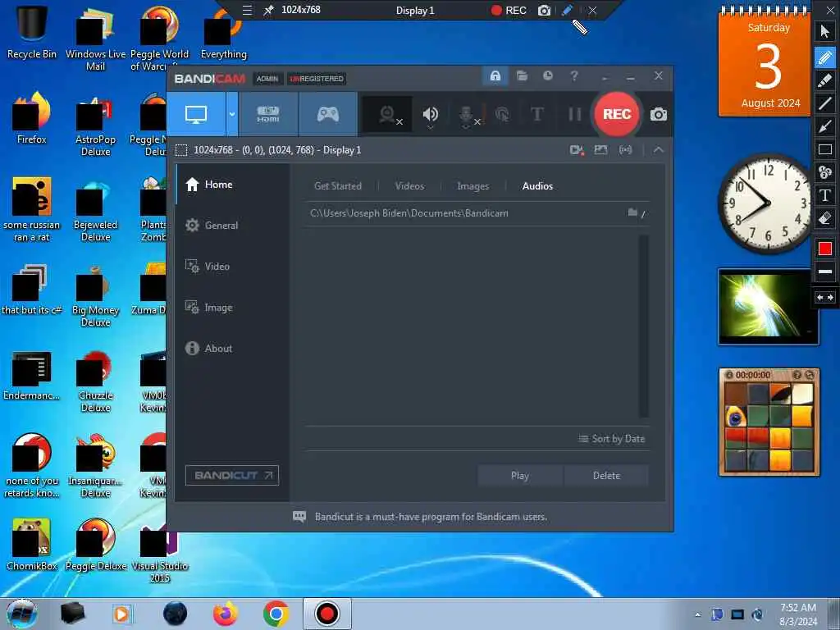Select the Numbering drawing tool
This screenshot has height=630, width=840.
click(x=825, y=172)
